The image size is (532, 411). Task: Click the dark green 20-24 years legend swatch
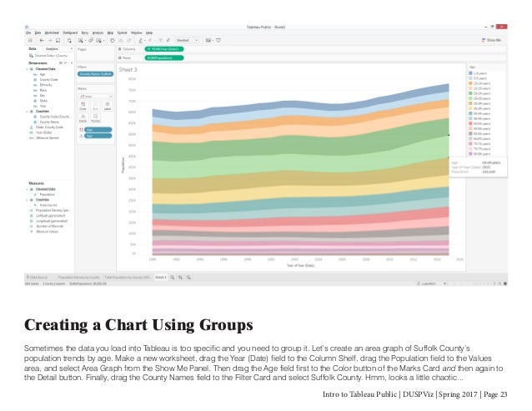coord(470,93)
